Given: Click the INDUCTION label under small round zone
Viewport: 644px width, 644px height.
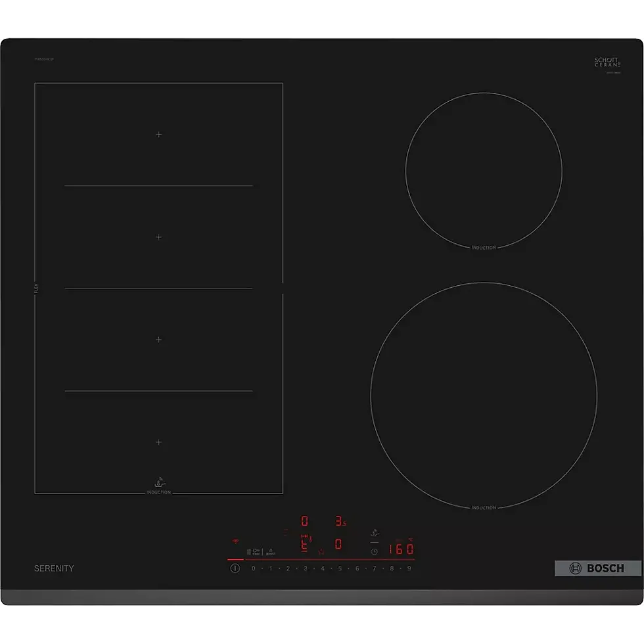Looking at the screenshot, I should [x=484, y=248].
